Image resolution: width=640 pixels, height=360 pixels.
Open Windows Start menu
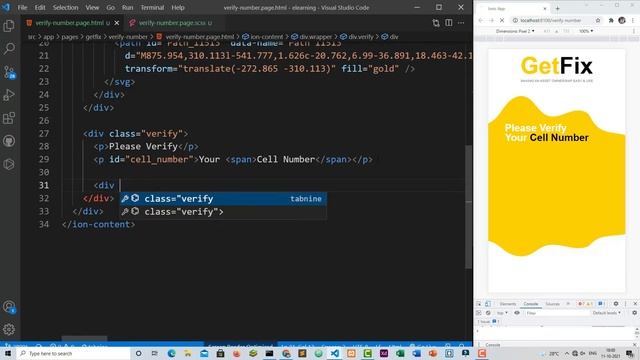pyautogui.click(x=8, y=353)
